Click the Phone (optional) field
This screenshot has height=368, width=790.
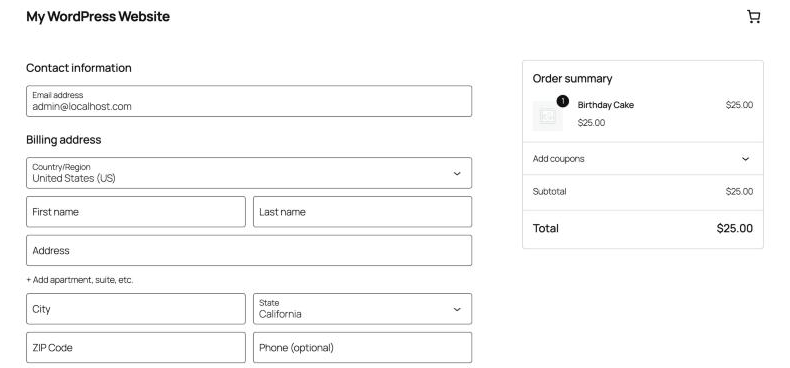(x=362, y=347)
